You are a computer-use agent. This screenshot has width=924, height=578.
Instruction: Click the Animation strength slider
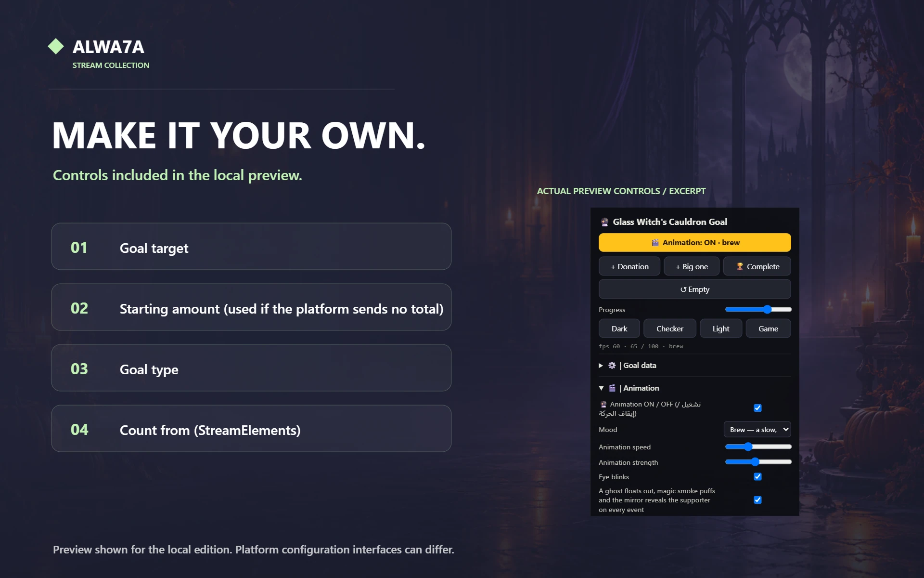tap(758, 462)
